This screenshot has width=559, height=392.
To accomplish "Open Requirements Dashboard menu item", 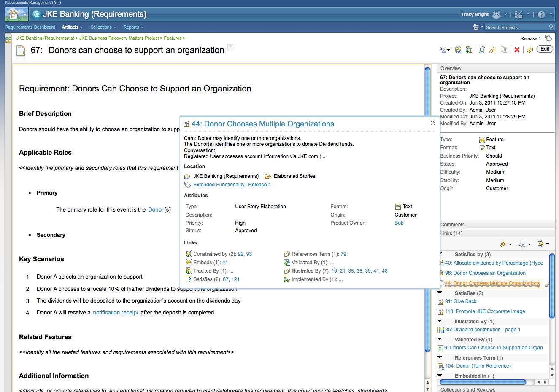I will tap(30, 27).
